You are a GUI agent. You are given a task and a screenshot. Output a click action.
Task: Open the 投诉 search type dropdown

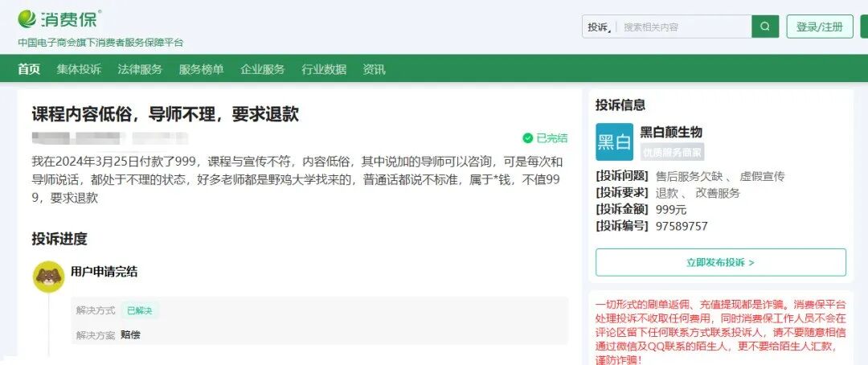click(600, 27)
